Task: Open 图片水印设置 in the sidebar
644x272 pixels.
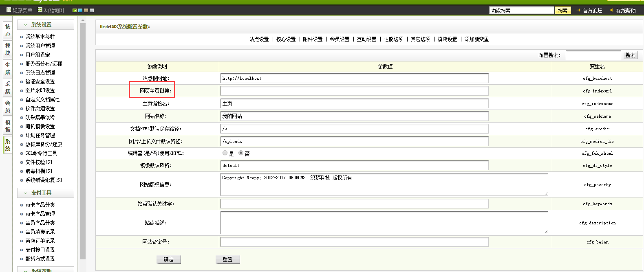Action: [x=40, y=90]
